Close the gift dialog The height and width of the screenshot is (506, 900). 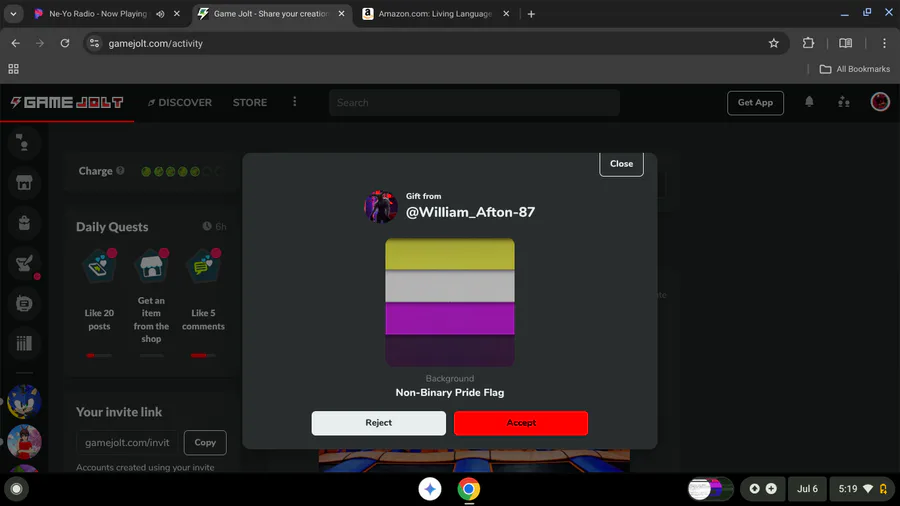click(621, 164)
